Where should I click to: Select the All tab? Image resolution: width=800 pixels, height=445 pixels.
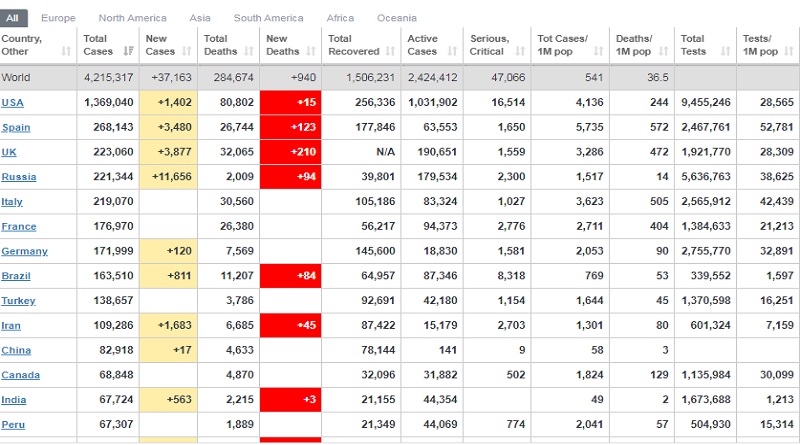click(x=13, y=18)
